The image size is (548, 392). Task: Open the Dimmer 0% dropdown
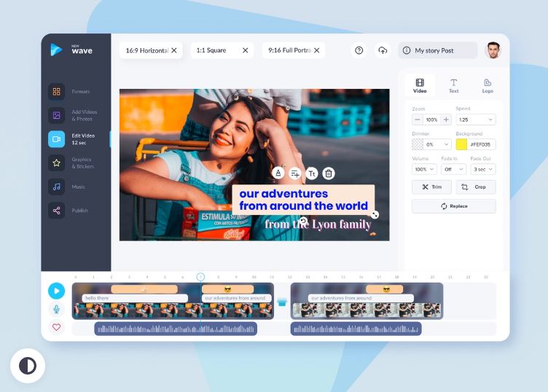click(x=437, y=144)
